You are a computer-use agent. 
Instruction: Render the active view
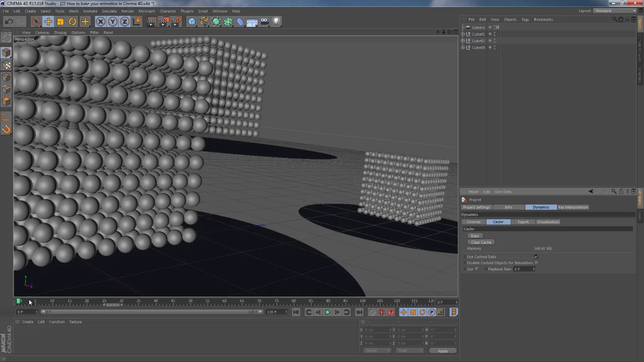[x=151, y=21]
